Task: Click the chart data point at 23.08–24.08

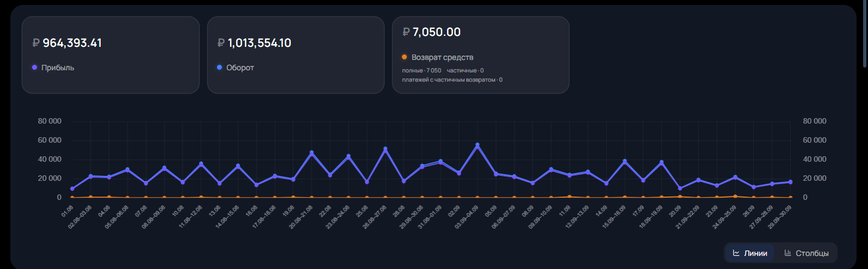Action: [349, 157]
